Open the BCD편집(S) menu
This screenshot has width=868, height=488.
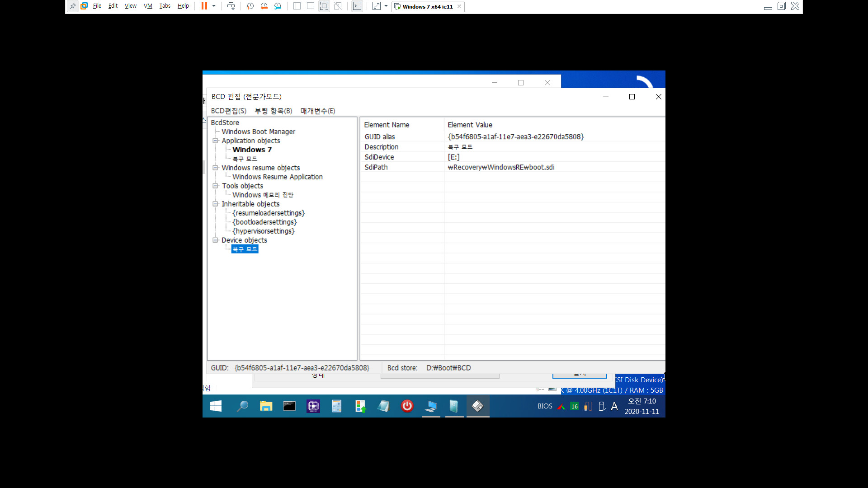click(229, 111)
